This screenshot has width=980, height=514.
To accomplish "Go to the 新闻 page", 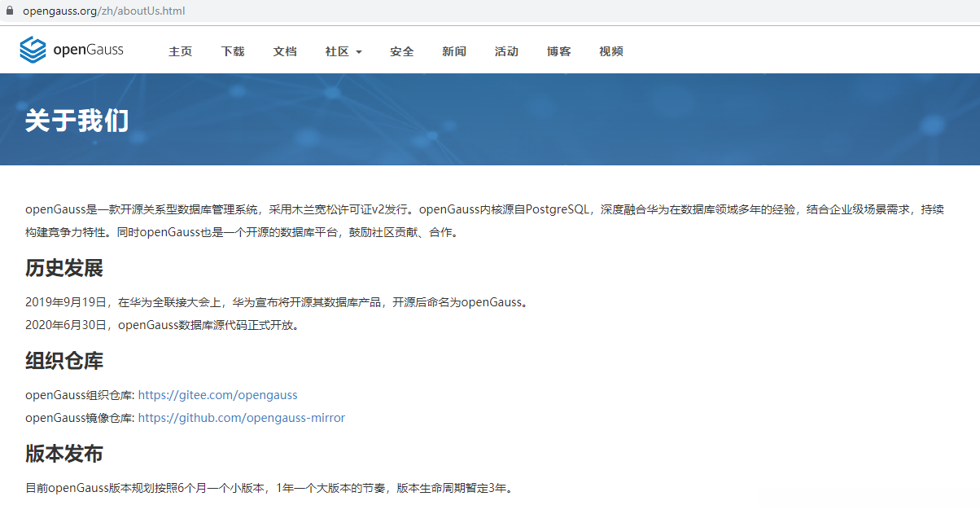I will point(454,51).
